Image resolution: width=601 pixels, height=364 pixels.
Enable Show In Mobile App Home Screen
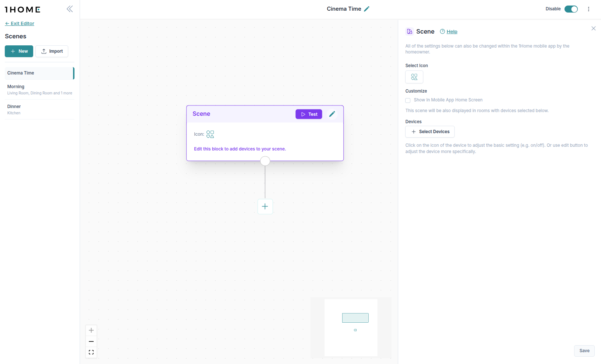coord(408,100)
